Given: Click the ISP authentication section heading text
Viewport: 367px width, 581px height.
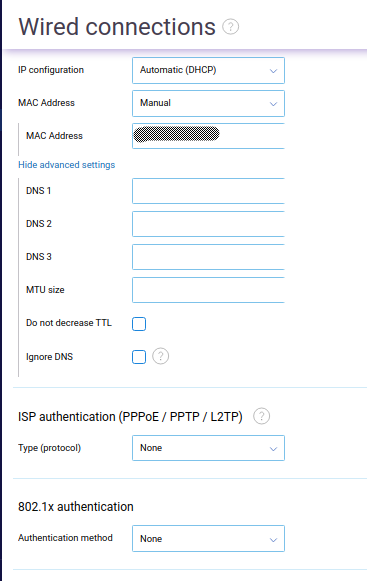Looking at the screenshot, I should 130,417.
